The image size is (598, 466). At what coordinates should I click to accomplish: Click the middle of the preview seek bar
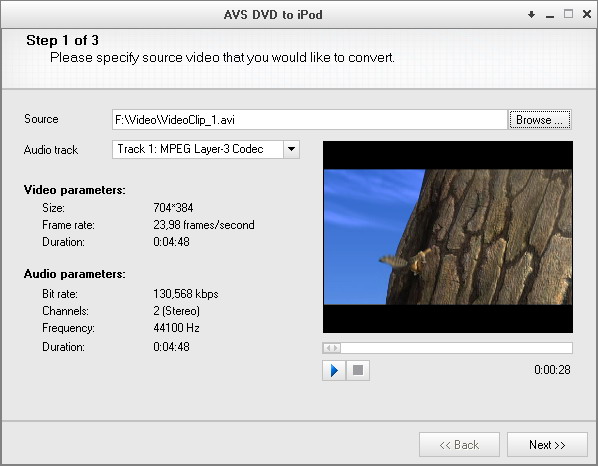tap(447, 348)
